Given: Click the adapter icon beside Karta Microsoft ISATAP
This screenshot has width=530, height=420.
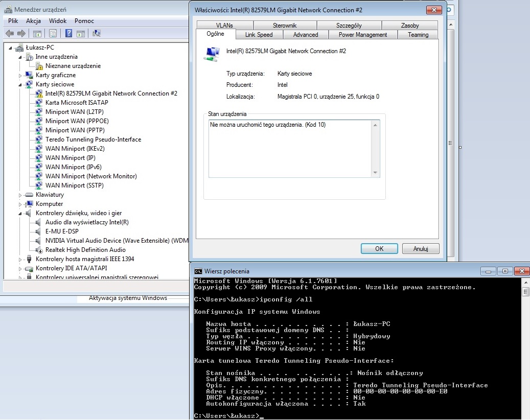Looking at the screenshot, I should (x=39, y=103).
